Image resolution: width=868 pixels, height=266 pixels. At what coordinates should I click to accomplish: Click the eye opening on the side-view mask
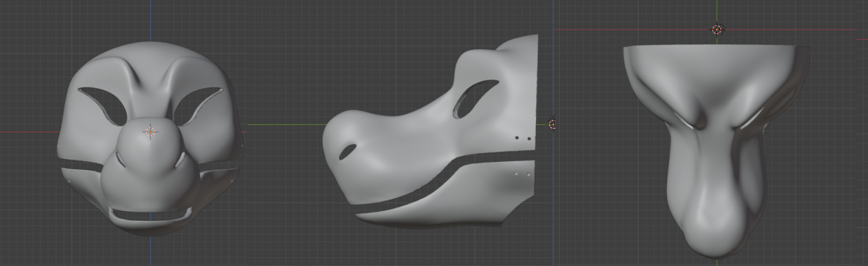point(476,99)
